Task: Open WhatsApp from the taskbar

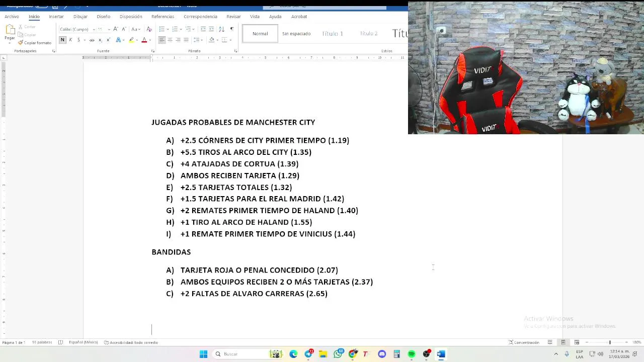Action: pyautogui.click(x=338, y=354)
